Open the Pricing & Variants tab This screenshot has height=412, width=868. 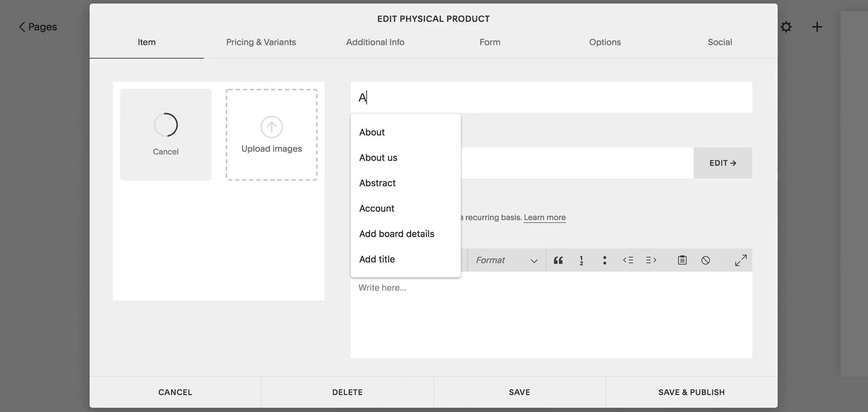261,42
